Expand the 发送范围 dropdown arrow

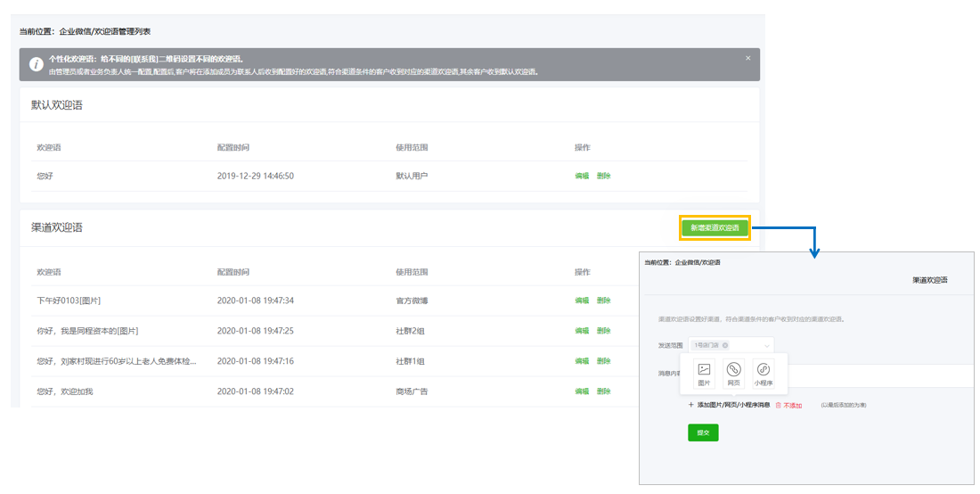coord(765,345)
